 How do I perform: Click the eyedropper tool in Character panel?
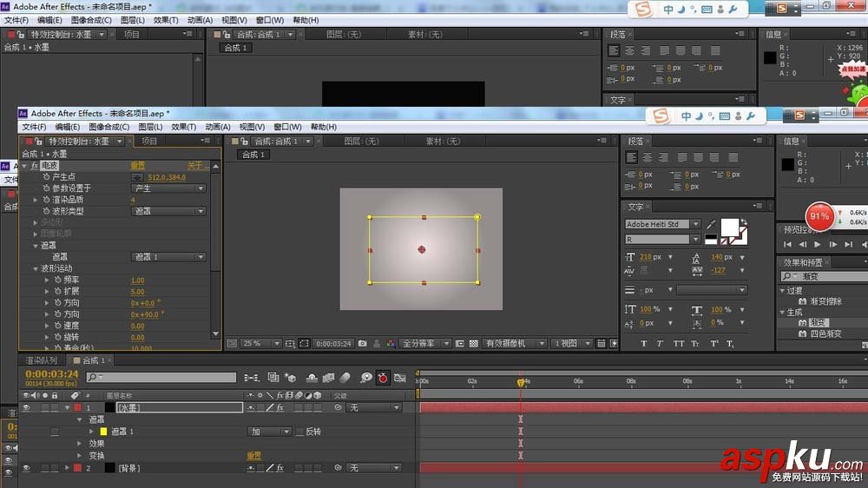tap(710, 225)
